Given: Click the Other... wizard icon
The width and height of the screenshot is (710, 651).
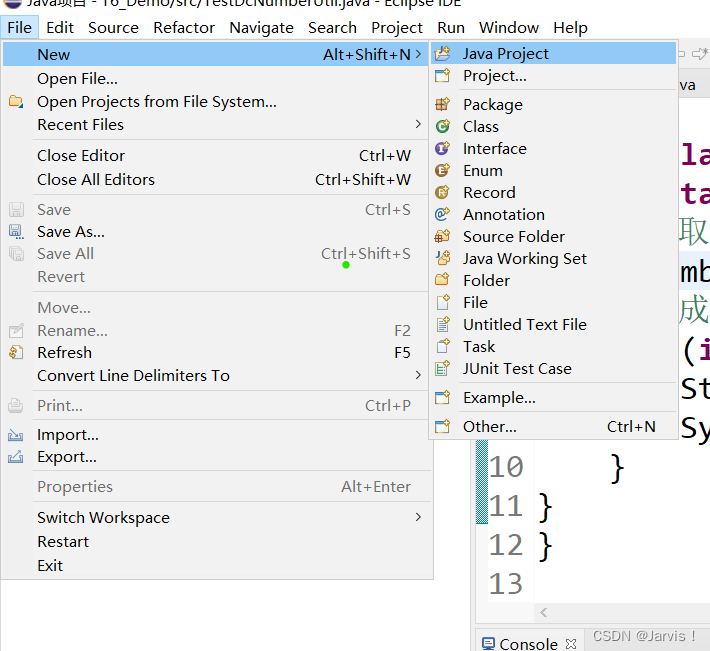Looking at the screenshot, I should (x=442, y=426).
